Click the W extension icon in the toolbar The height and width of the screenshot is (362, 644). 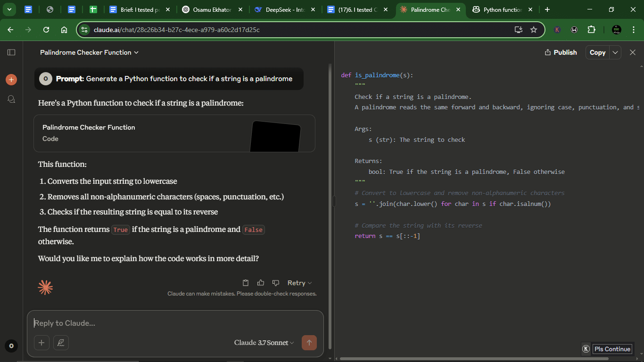point(574,30)
